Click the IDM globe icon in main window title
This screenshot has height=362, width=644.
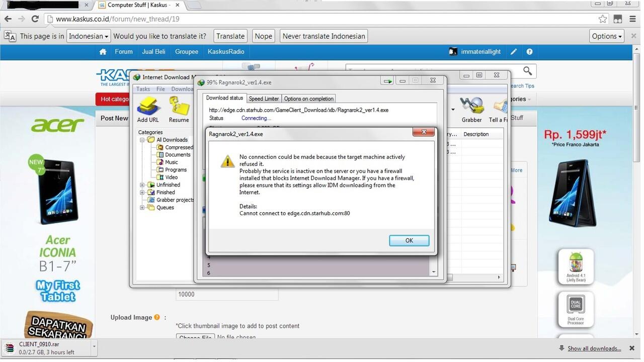(136, 77)
